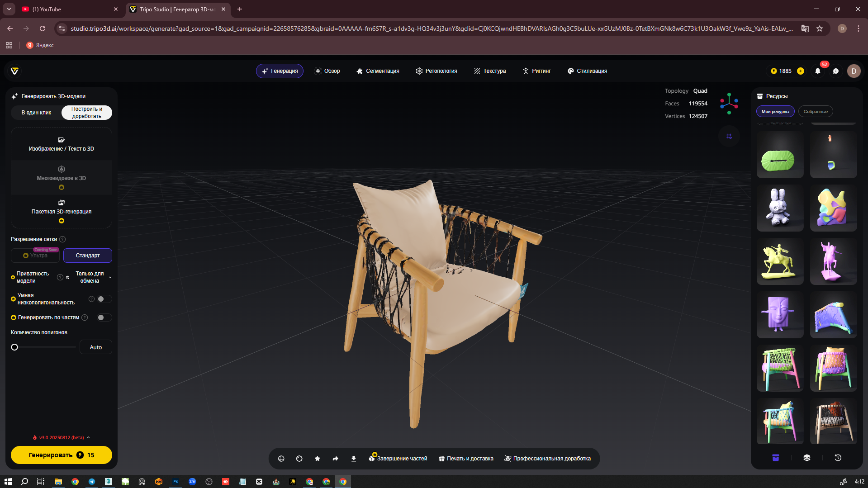Switch to the Ретопология tab
Image resolution: width=868 pixels, height=488 pixels.
point(436,71)
